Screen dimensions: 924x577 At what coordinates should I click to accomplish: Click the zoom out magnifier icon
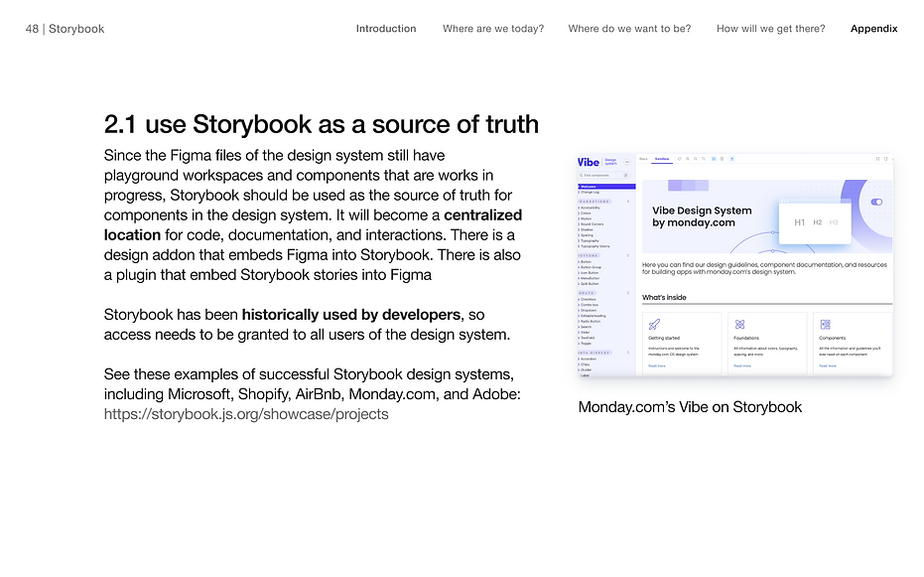696,159
